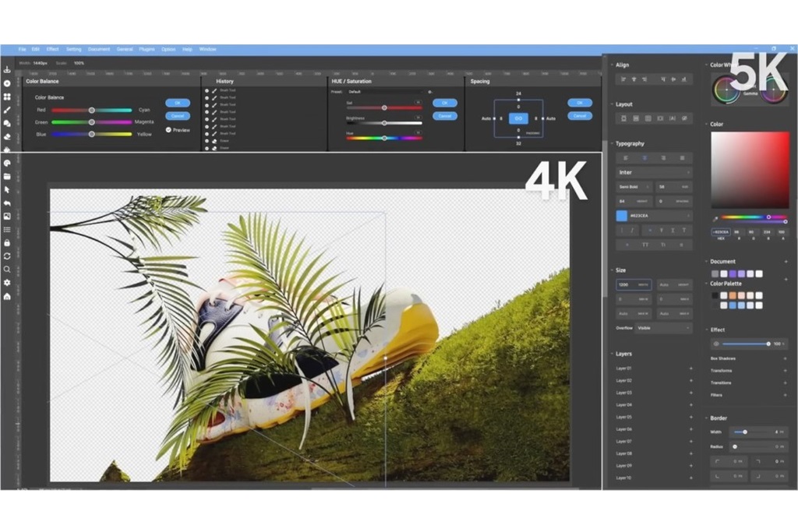
Task: Click OK in the Color Balance dialog
Action: (178, 103)
